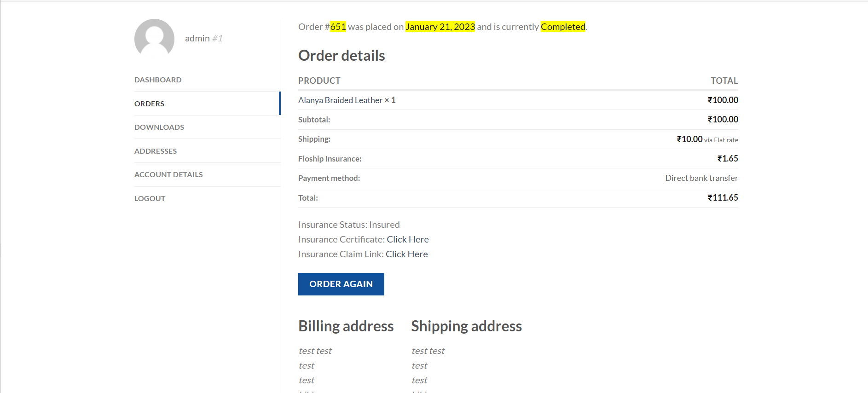Select the Alanya Braided Leather product name
Image resolution: width=868 pixels, height=393 pixels.
click(x=340, y=100)
